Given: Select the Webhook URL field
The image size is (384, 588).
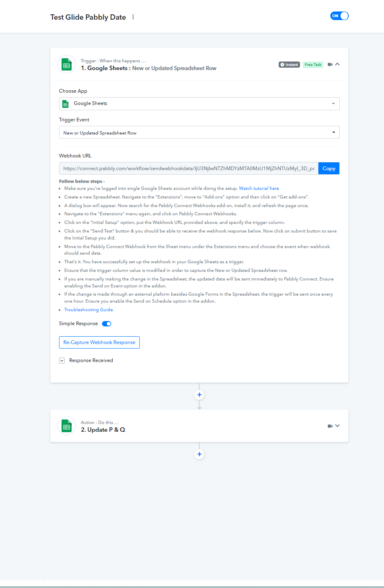Looking at the screenshot, I should pos(189,169).
